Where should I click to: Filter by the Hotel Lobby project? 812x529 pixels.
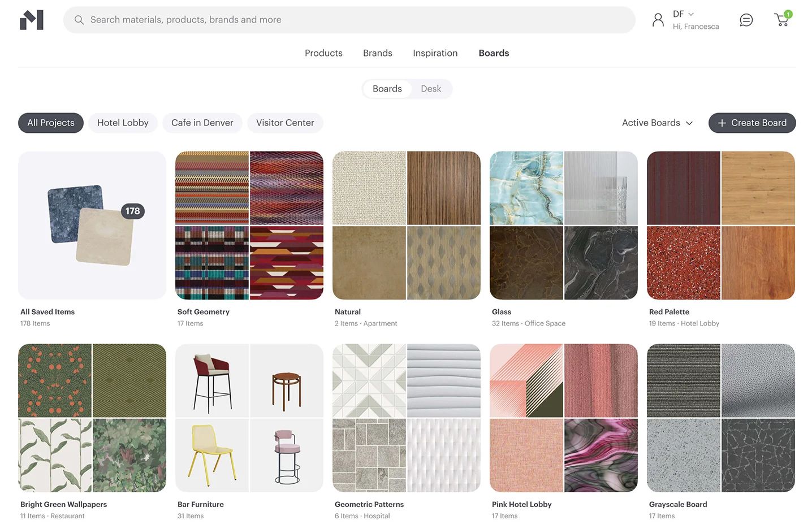point(123,123)
